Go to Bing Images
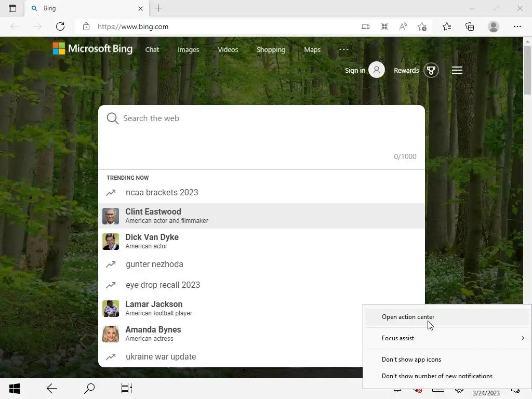This screenshot has width=532, height=399. 188,49
